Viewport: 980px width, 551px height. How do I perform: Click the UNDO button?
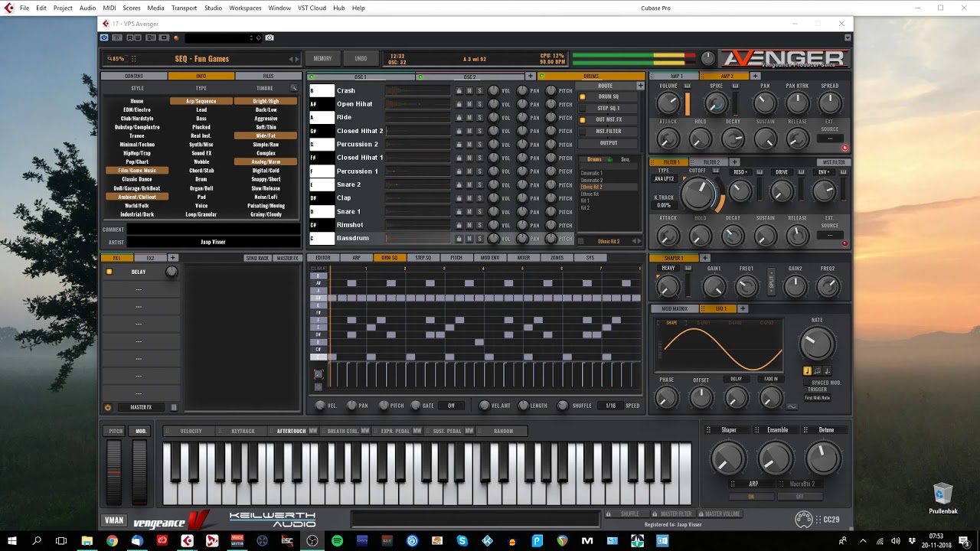[x=361, y=58]
